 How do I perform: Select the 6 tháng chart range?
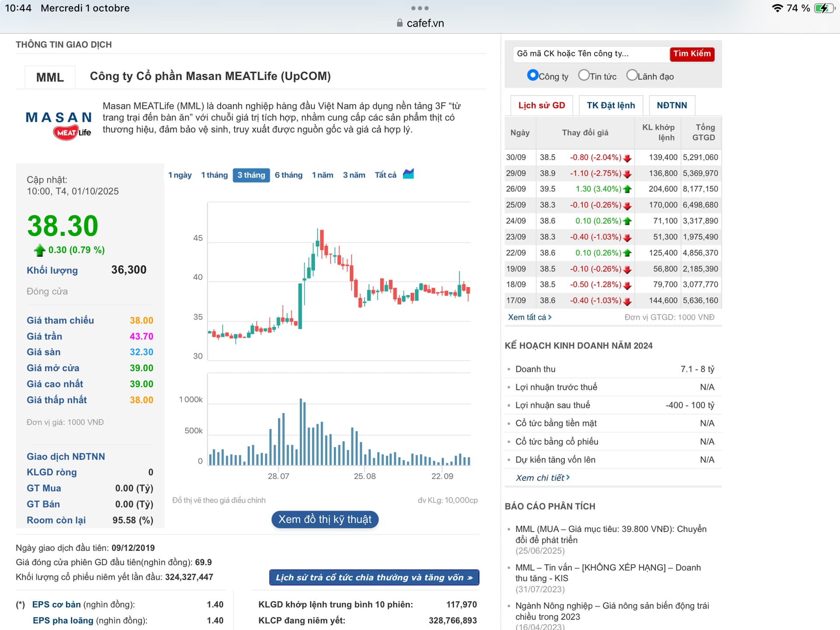[288, 175]
